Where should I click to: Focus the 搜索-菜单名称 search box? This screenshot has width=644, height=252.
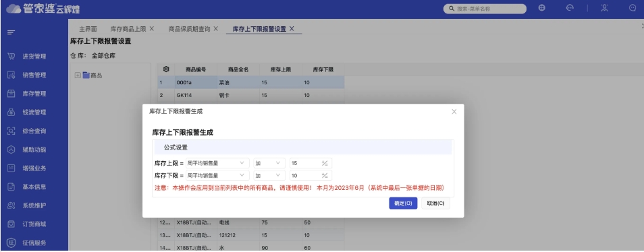[x=485, y=9]
